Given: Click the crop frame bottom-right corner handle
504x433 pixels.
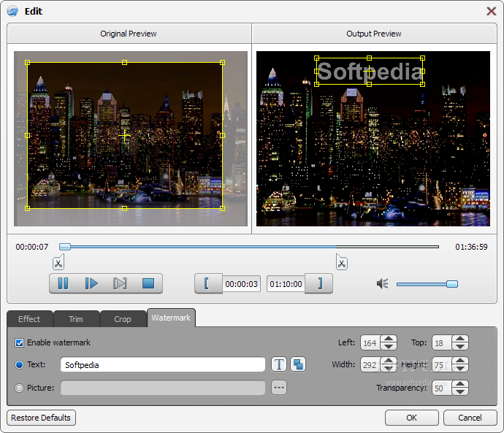Looking at the screenshot, I should tap(222, 209).
